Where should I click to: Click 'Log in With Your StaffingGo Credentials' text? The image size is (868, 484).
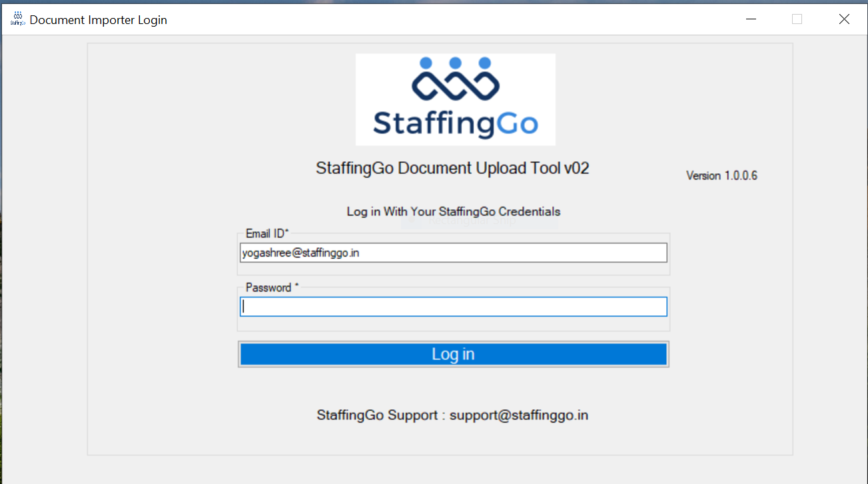pyautogui.click(x=454, y=212)
